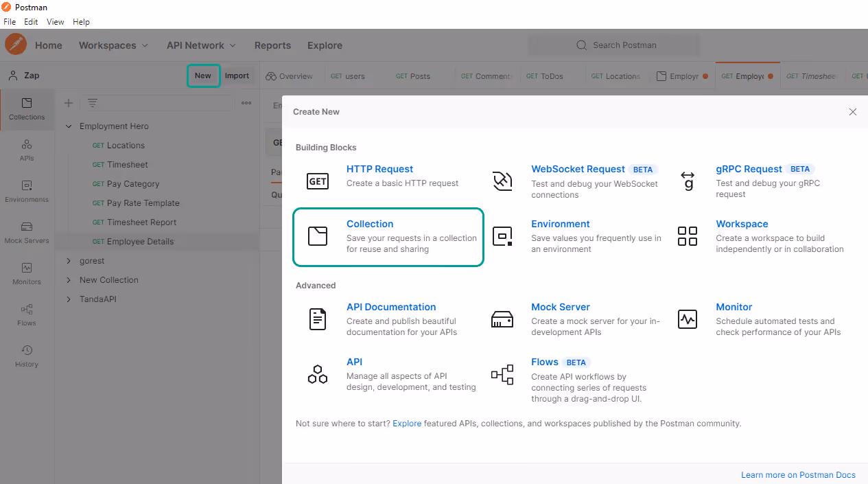Open the History sidebar panel
Screen dimensions: 868x484
tap(27, 356)
